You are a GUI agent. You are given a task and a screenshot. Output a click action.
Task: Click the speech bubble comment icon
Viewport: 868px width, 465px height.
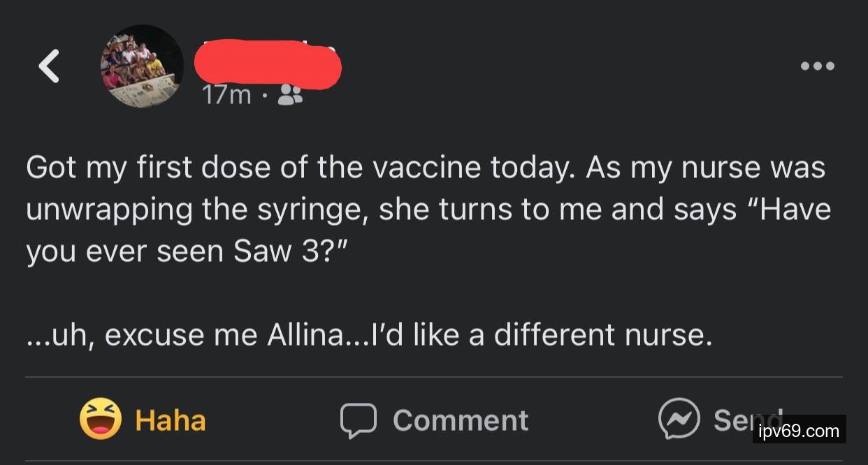coord(359,420)
